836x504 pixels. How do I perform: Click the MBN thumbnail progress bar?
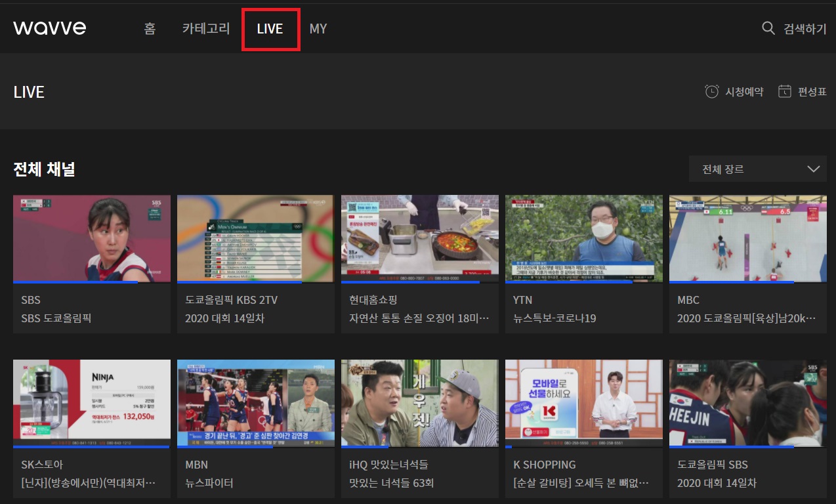[x=256, y=447]
